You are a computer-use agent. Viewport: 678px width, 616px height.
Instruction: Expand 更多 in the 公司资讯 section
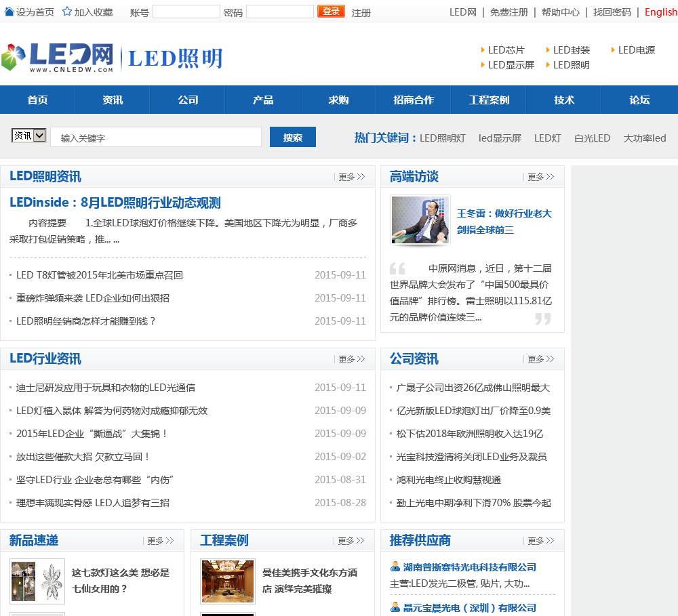tap(541, 359)
